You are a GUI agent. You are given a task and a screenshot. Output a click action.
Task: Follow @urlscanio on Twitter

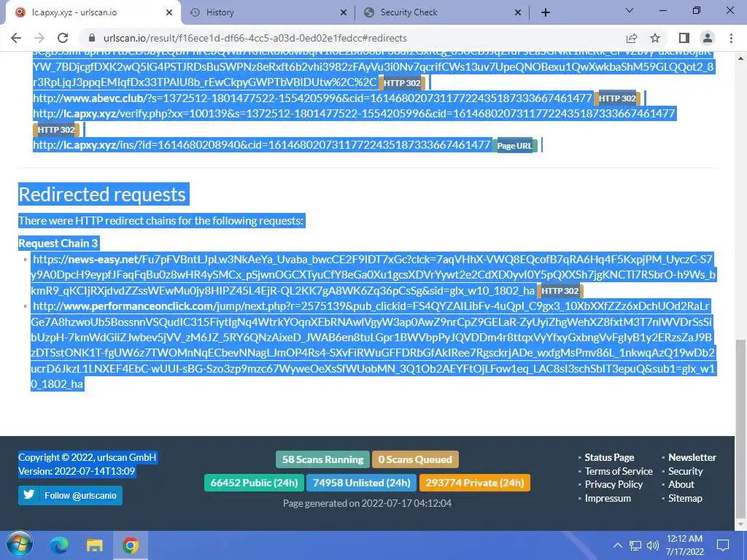[71, 495]
